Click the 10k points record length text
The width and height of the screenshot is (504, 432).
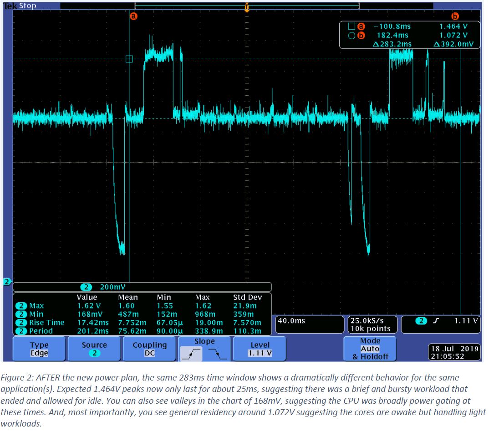[x=370, y=329]
